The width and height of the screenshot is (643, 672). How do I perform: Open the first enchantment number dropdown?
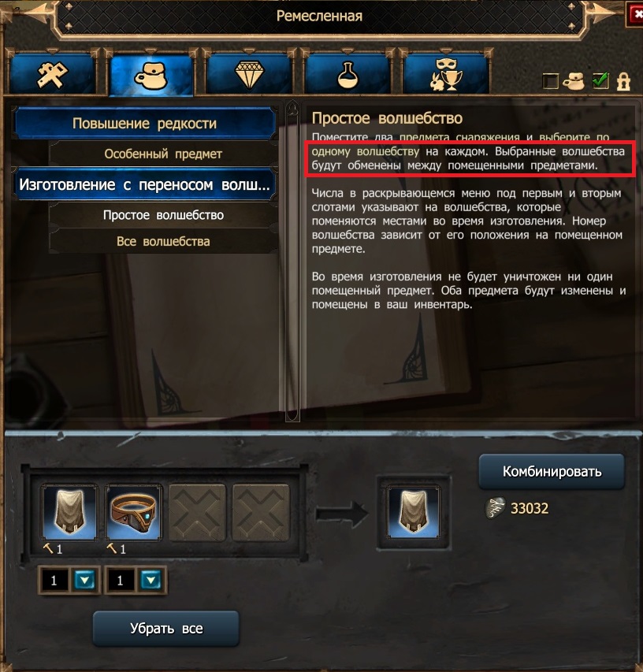tap(85, 581)
